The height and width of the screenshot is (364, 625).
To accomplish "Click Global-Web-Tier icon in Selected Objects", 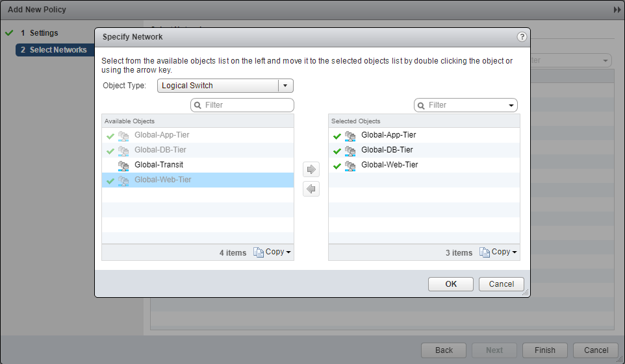I will 350,165.
